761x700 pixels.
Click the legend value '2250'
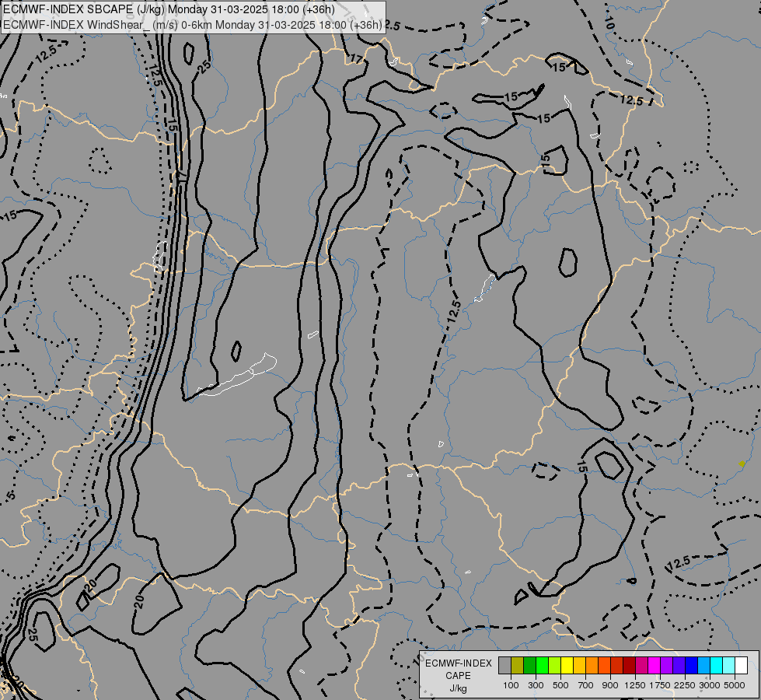point(684,685)
